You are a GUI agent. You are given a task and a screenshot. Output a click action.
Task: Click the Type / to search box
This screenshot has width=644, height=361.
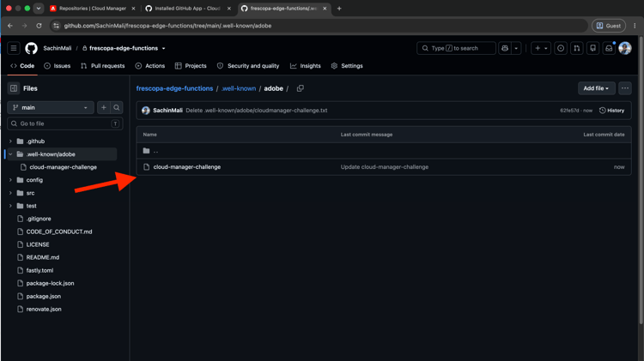(x=456, y=48)
